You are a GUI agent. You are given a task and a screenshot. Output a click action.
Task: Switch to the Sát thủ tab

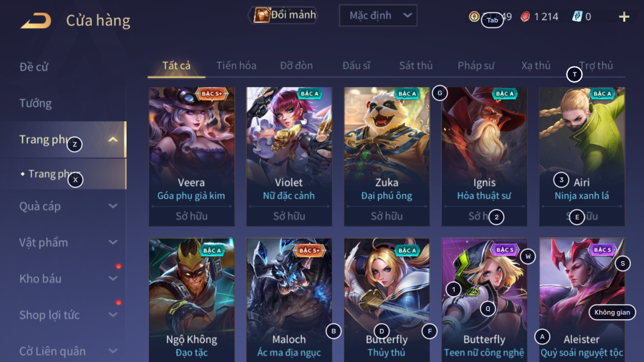tap(416, 65)
